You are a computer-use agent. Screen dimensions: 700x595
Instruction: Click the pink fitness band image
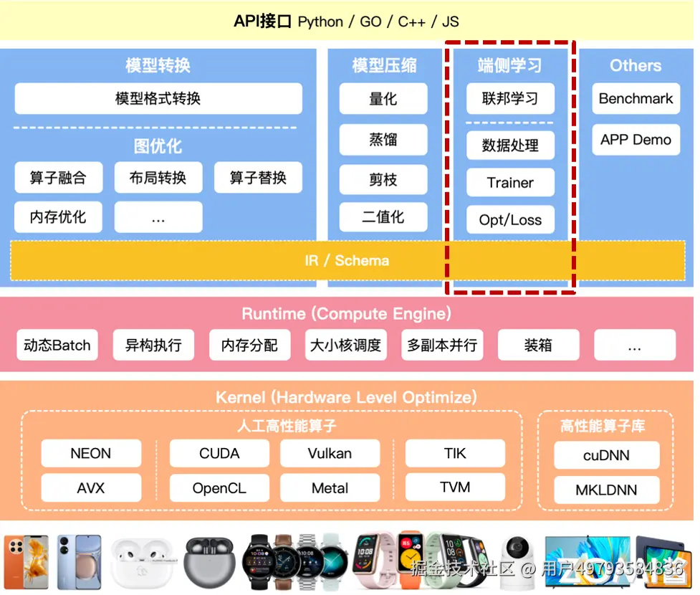(x=374, y=560)
